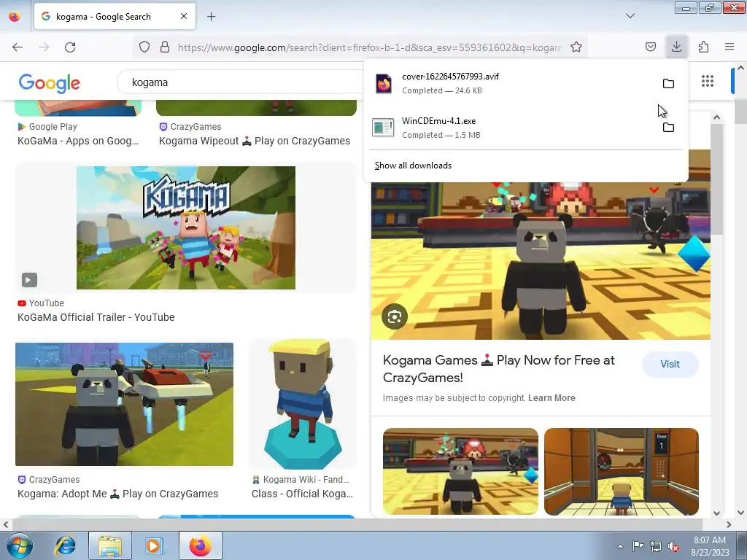The image size is (747, 560).
Task: Open the downloaded cover-1622645767993.avif file
Action: pyautogui.click(x=511, y=83)
